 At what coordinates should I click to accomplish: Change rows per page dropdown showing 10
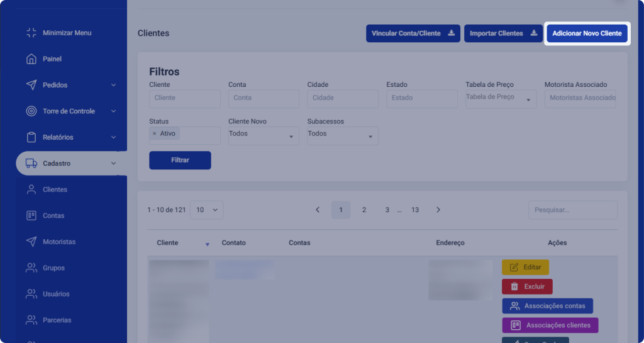pos(206,210)
